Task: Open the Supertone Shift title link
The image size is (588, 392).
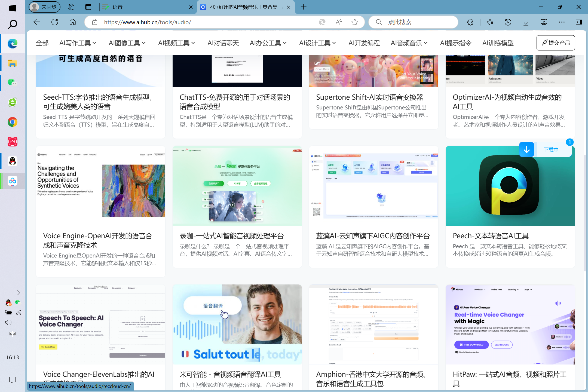Action: (369, 97)
